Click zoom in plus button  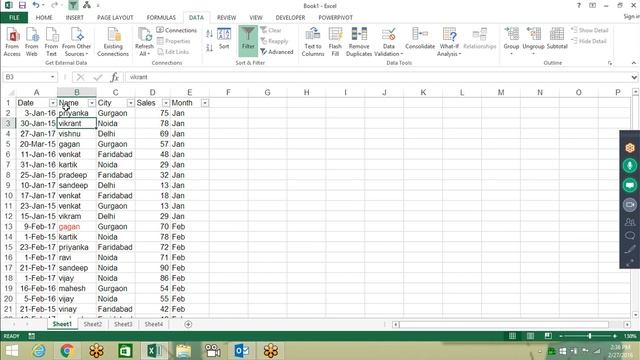click(x=615, y=336)
